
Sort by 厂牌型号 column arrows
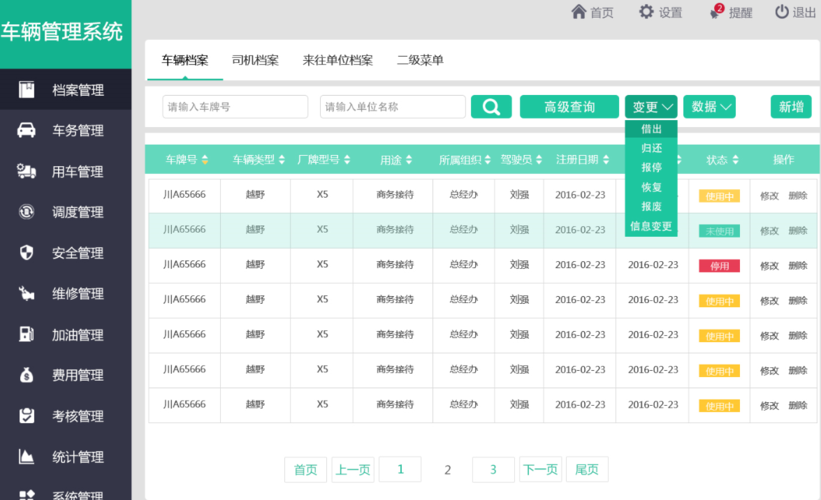347,160
